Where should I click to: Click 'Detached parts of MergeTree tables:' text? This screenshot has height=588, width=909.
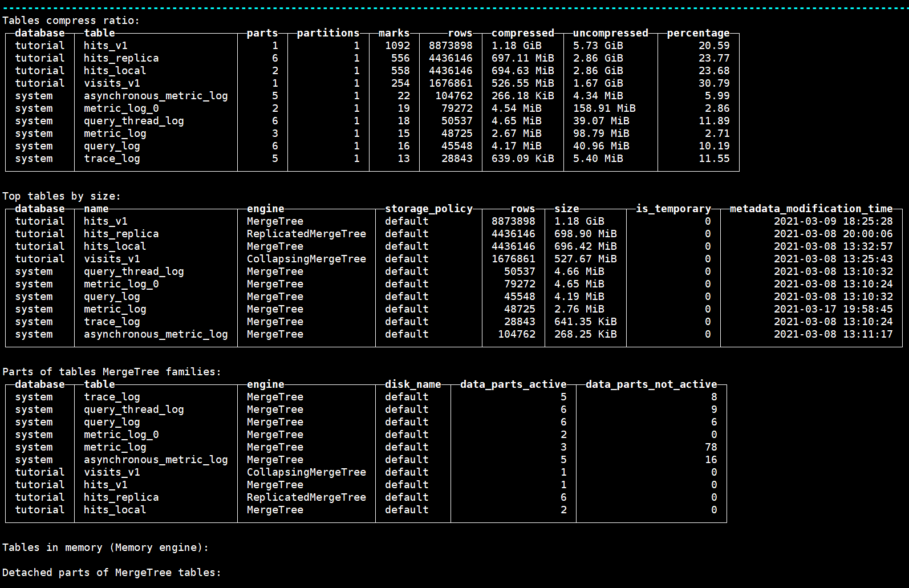click(111, 573)
